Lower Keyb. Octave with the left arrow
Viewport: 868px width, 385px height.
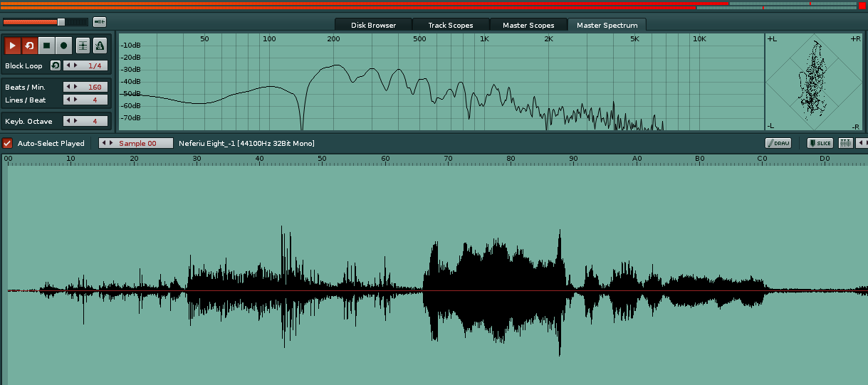point(68,121)
